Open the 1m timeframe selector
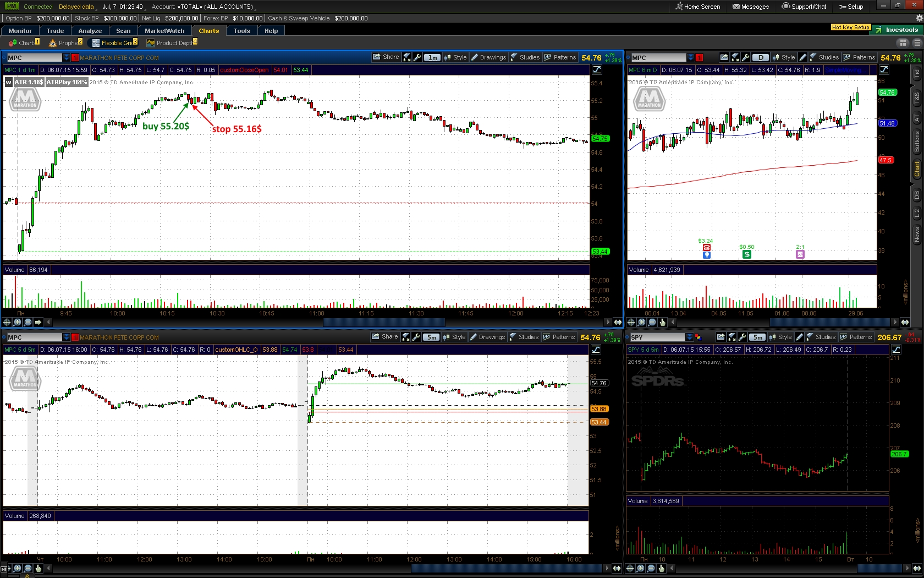Image resolution: width=924 pixels, height=578 pixels. [x=432, y=57]
